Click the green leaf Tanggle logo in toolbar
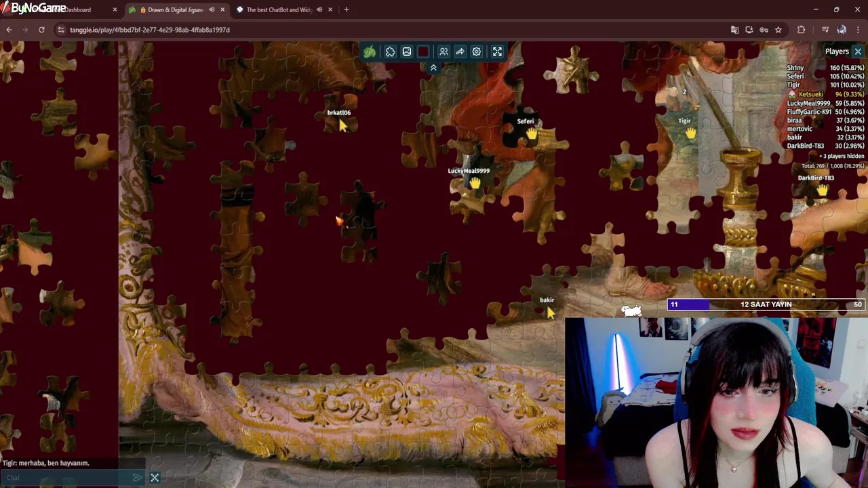The width and height of the screenshot is (868, 488). click(370, 52)
